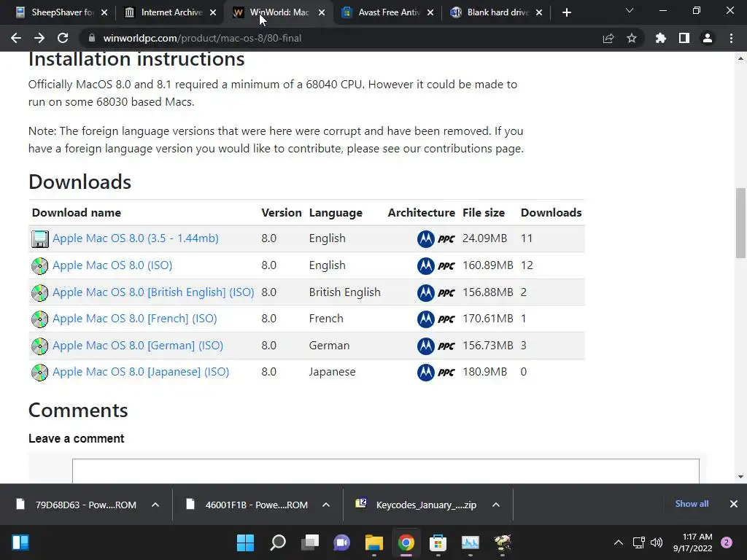Open the tab search chevron
Viewport: 747px width, 560px height.
[630, 10]
